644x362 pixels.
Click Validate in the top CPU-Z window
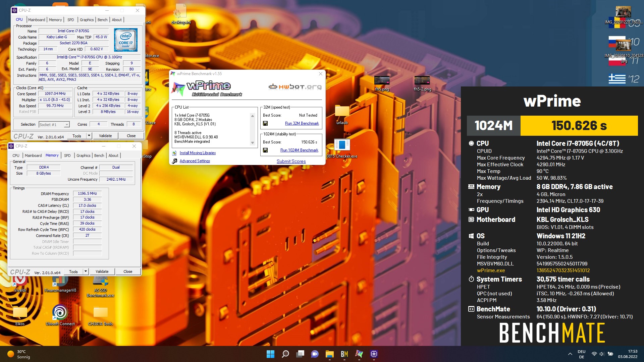coord(105,136)
